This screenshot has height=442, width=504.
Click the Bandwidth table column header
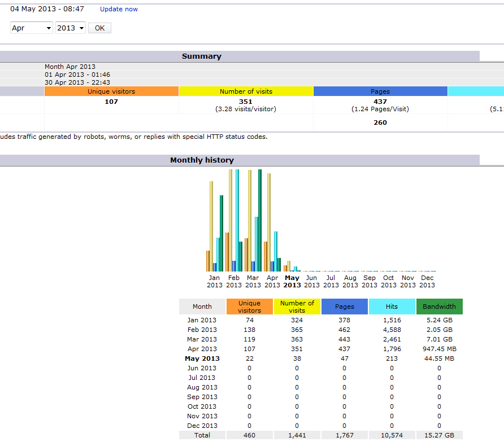coord(440,307)
